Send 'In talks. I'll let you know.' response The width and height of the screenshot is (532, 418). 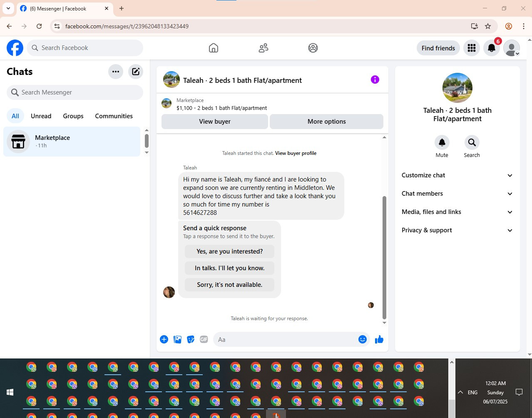pyautogui.click(x=230, y=268)
